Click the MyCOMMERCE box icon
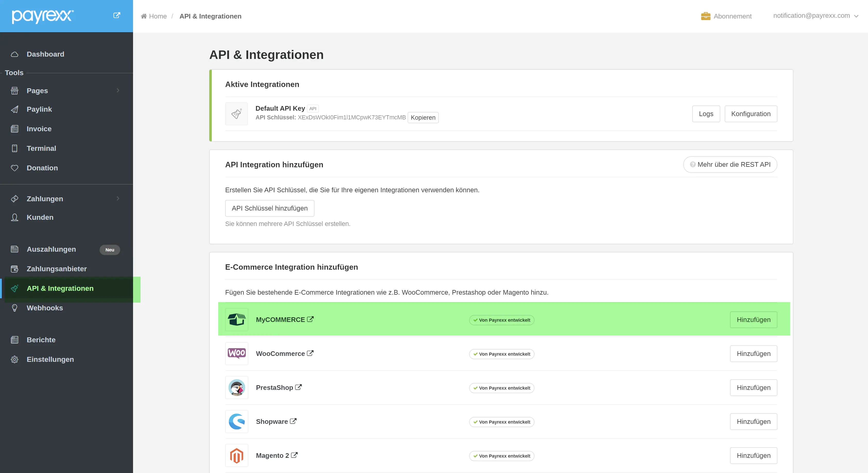Screen dimensions: 868x473 tap(236, 319)
